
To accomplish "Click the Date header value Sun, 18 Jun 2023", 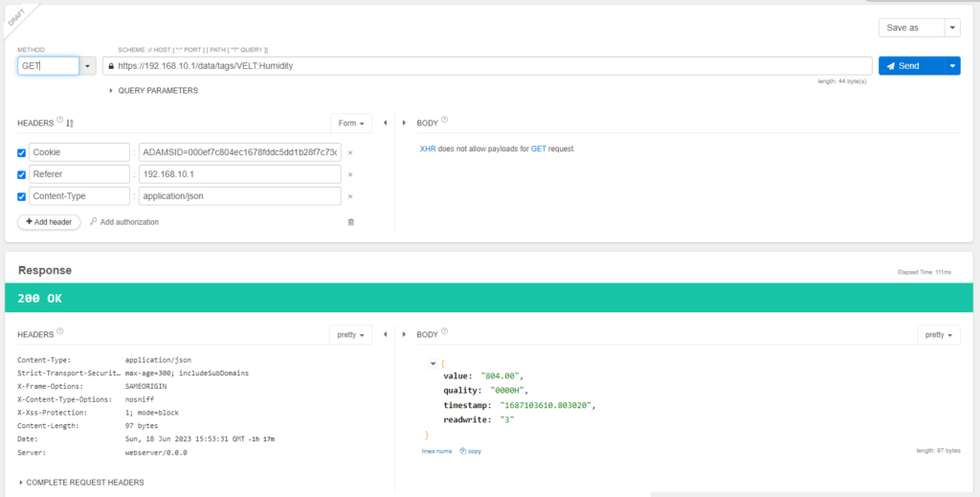I will (200, 440).
